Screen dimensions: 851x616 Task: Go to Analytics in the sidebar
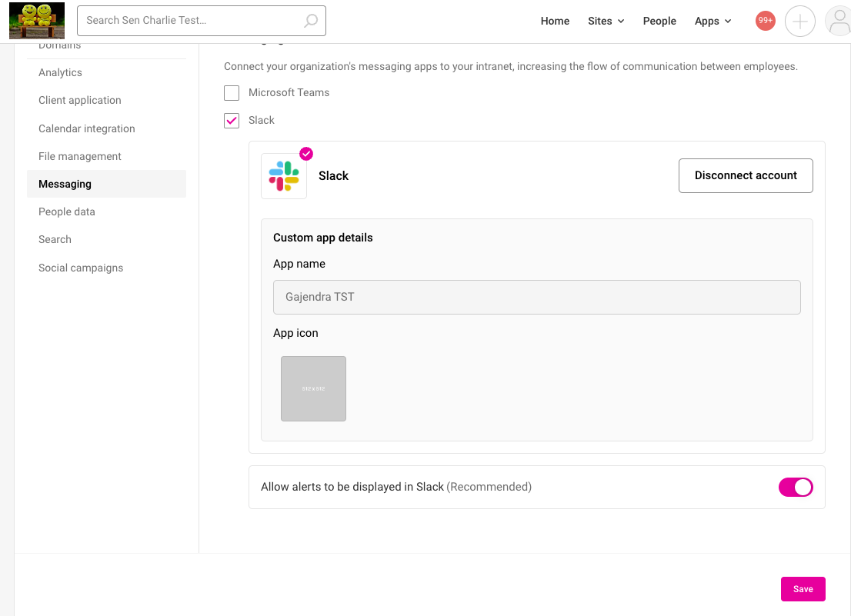pyautogui.click(x=60, y=72)
